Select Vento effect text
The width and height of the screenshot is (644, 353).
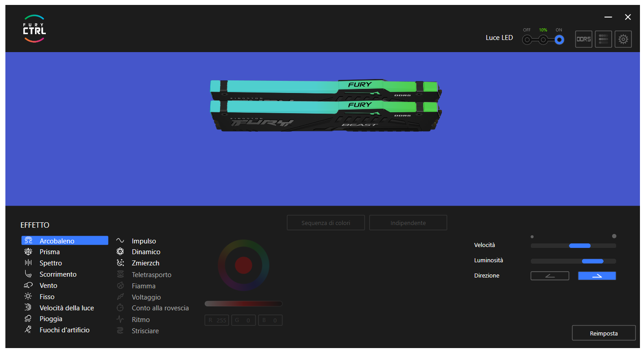(49, 286)
